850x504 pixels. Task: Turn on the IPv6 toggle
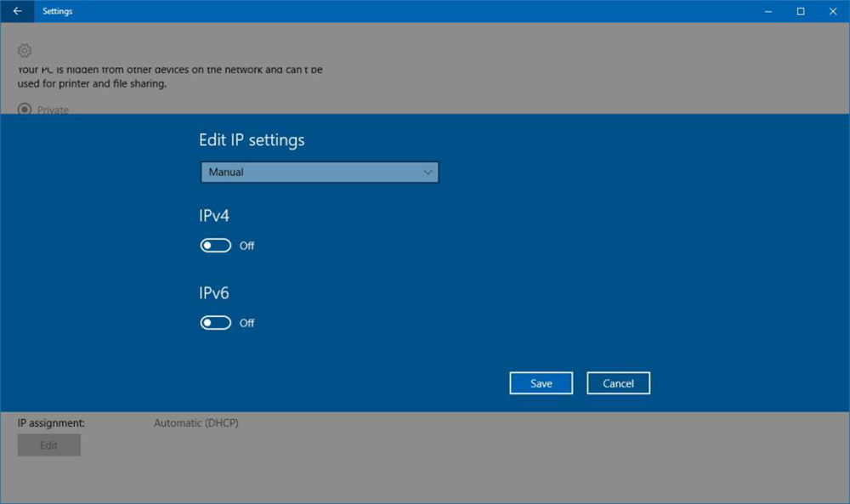(216, 323)
